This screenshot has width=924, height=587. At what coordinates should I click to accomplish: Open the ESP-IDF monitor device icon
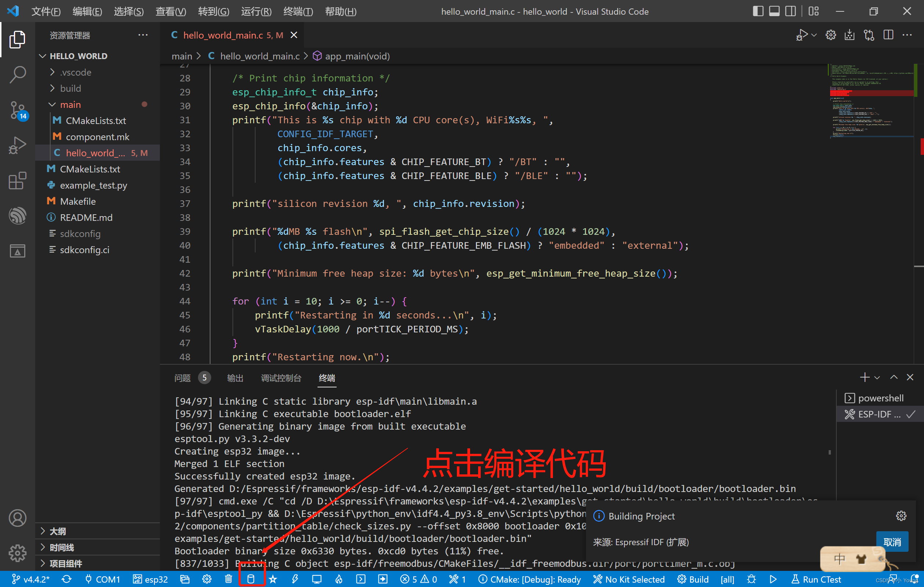click(316, 579)
